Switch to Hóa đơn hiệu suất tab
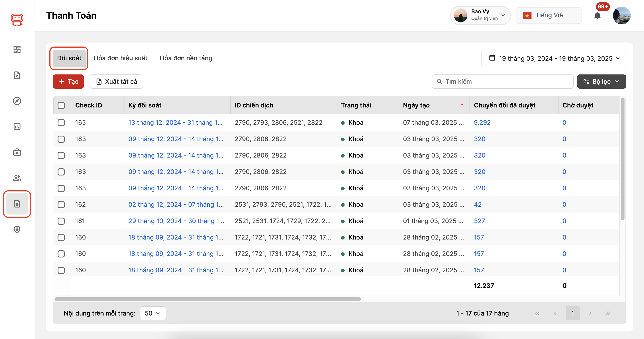Viewport: 644px width, 339px height. [120, 58]
